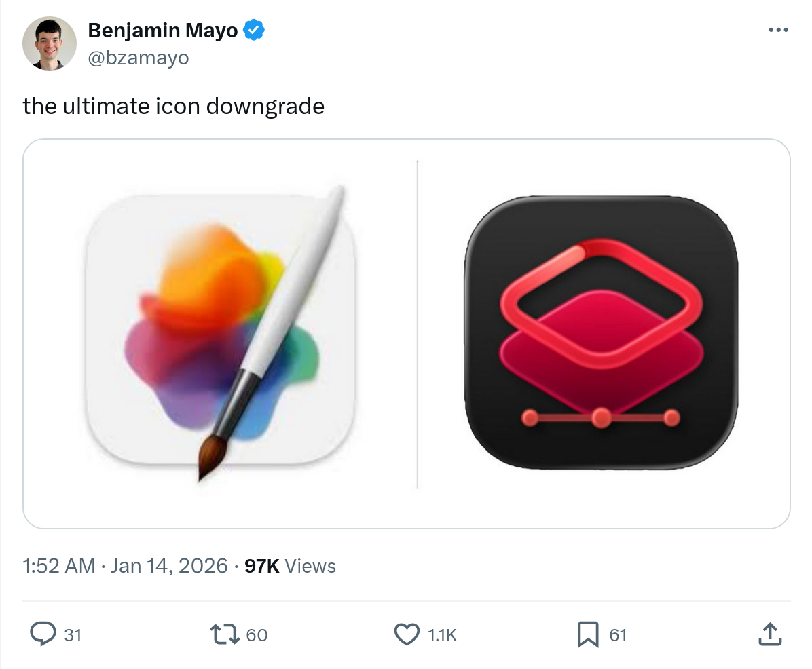Bookmark this tweet
This screenshot has width=812, height=669.
tap(587, 634)
